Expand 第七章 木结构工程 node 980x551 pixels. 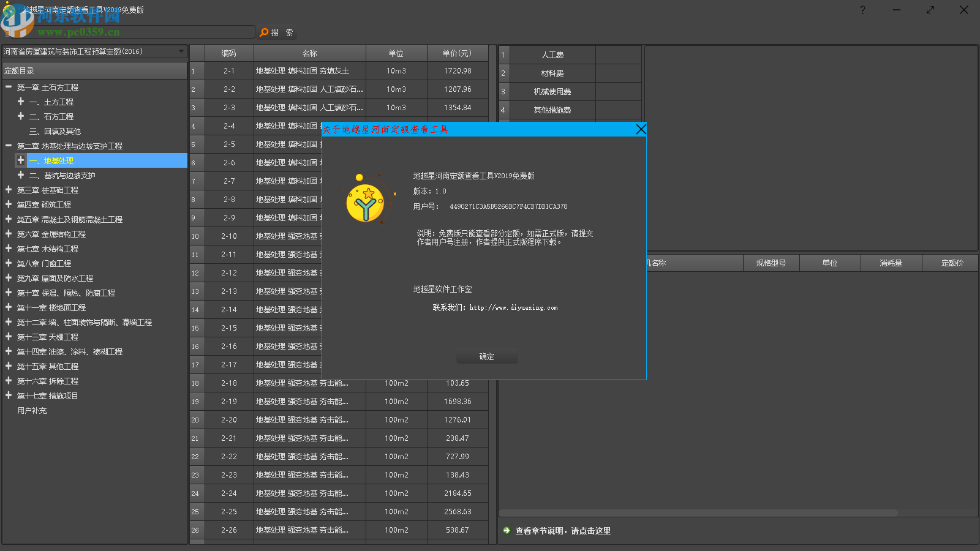point(9,249)
